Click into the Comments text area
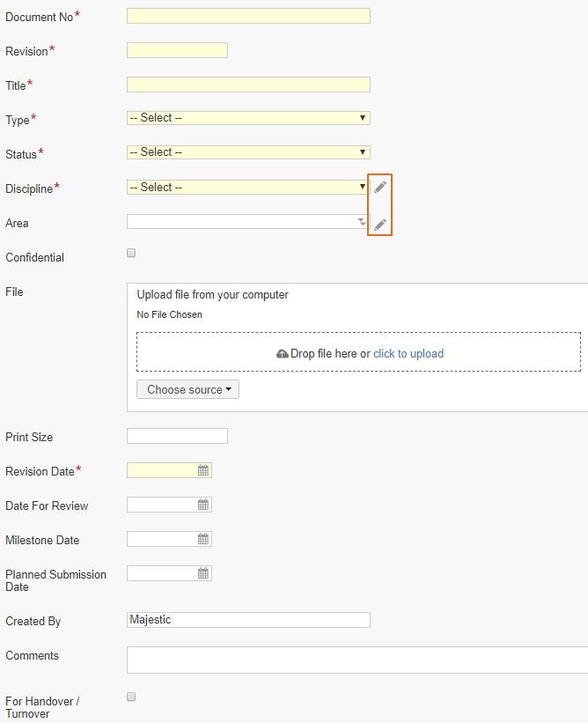Viewport: 588px width, 723px height. [x=357, y=660]
